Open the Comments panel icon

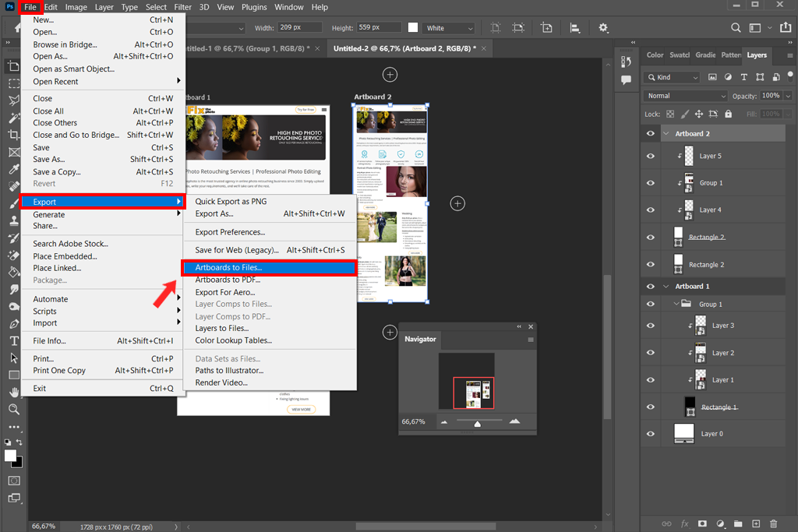click(626, 80)
